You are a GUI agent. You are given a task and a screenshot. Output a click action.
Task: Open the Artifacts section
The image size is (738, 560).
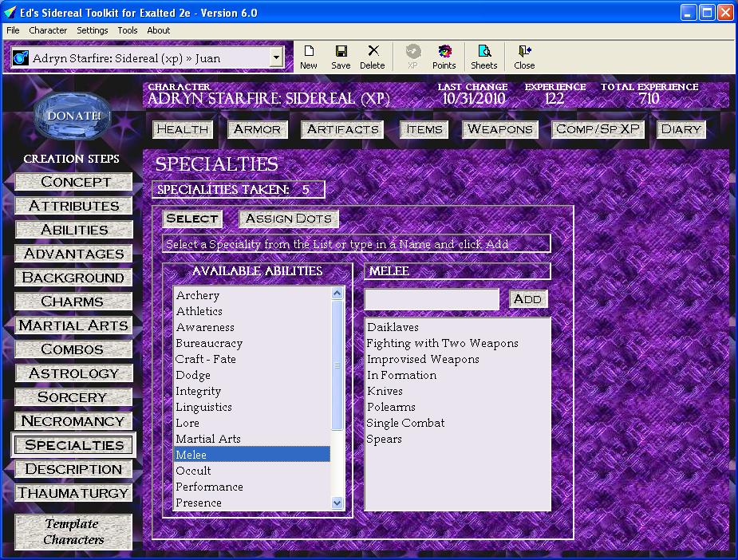point(342,129)
